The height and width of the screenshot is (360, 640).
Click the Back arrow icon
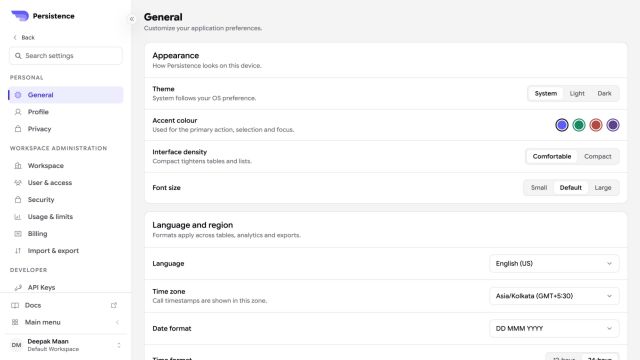click(x=15, y=38)
